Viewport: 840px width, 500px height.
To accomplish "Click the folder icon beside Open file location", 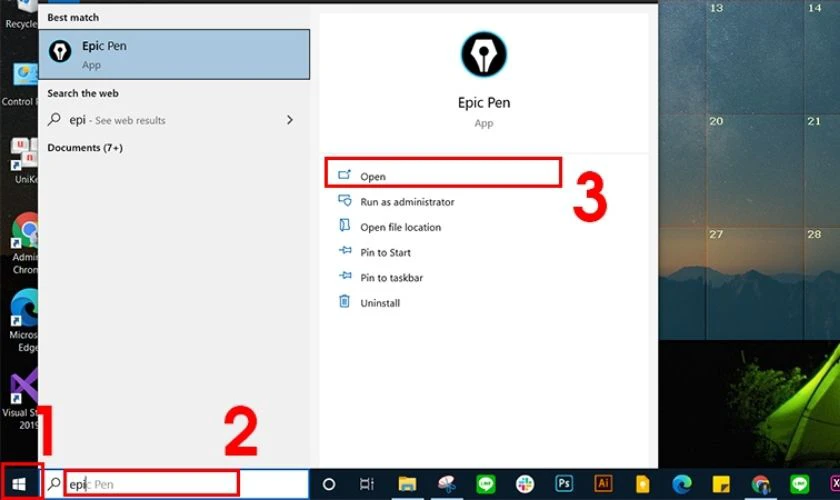I will pos(344,225).
